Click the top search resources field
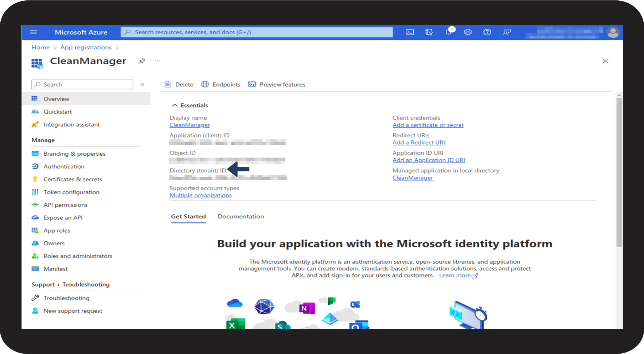Screen dimensions: 644x354 257,32
